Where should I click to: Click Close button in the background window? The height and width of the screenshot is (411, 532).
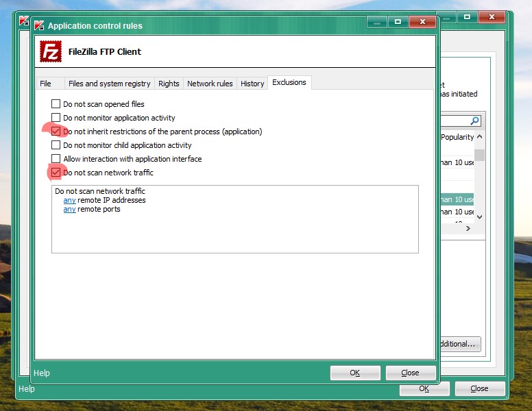click(x=480, y=388)
